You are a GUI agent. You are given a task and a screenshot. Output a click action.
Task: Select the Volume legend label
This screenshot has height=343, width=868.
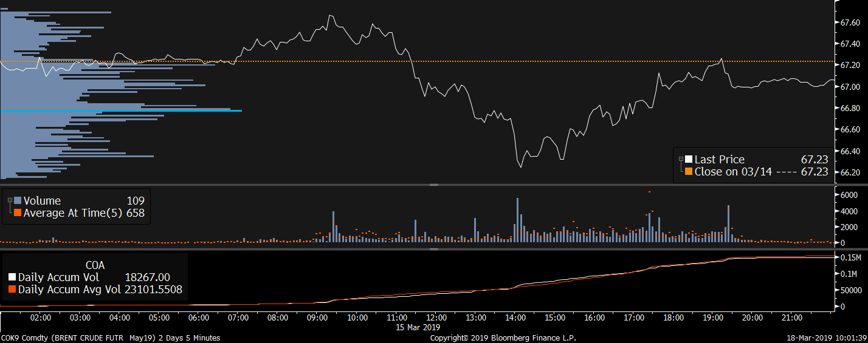42,201
